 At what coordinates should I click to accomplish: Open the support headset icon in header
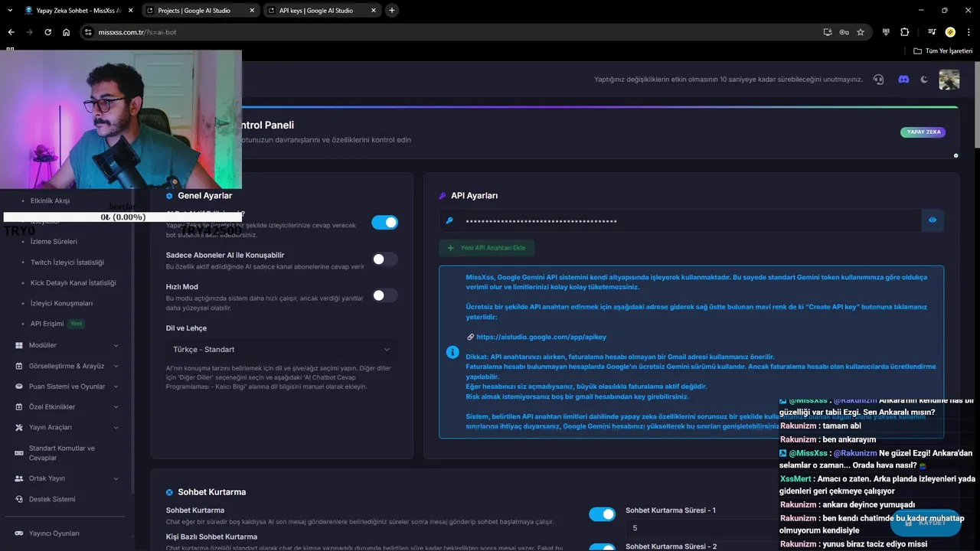pos(878,80)
